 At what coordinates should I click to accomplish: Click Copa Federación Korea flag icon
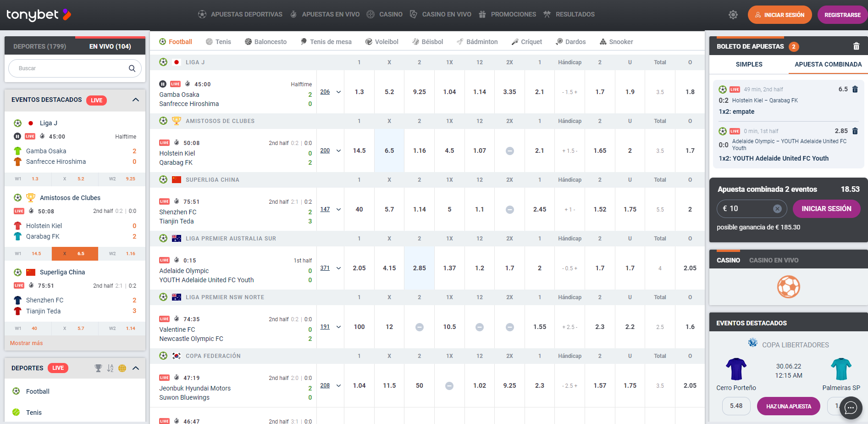(x=177, y=356)
